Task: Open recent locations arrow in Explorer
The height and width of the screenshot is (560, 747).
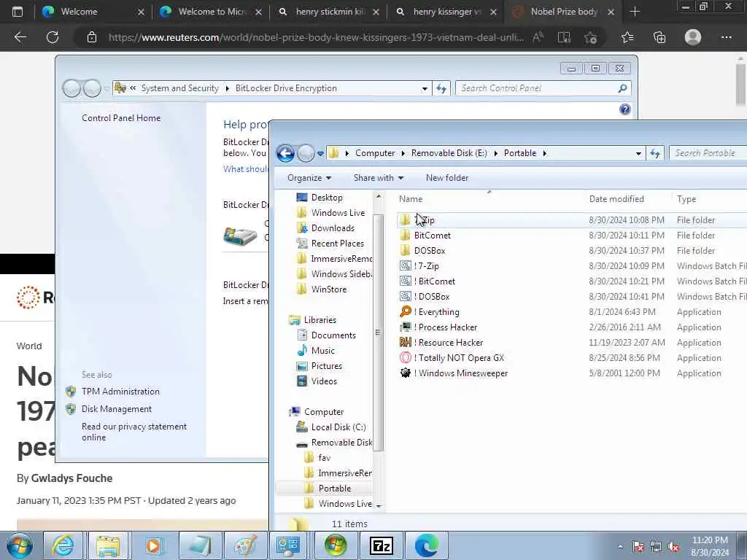Action: click(x=320, y=153)
